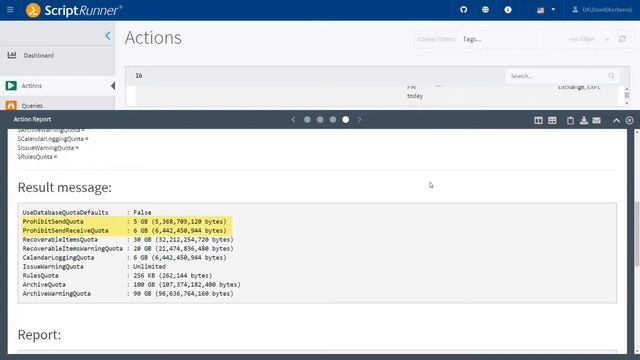Viewport: 640px width, 360px height.
Task: Select the third report page dot
Action: (333, 120)
